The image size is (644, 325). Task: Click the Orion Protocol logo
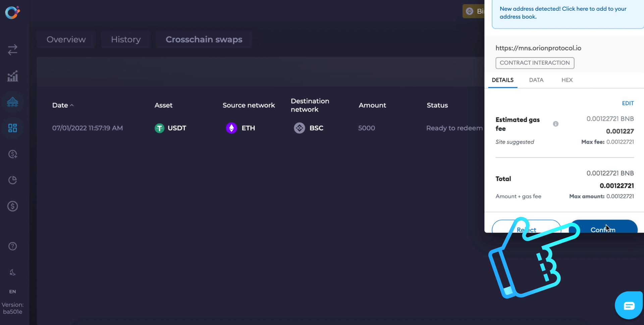pyautogui.click(x=12, y=12)
